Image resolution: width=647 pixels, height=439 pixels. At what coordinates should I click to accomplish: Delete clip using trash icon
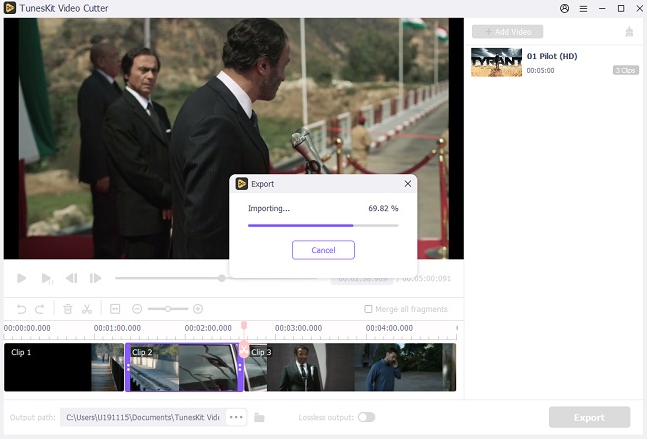[x=68, y=309]
